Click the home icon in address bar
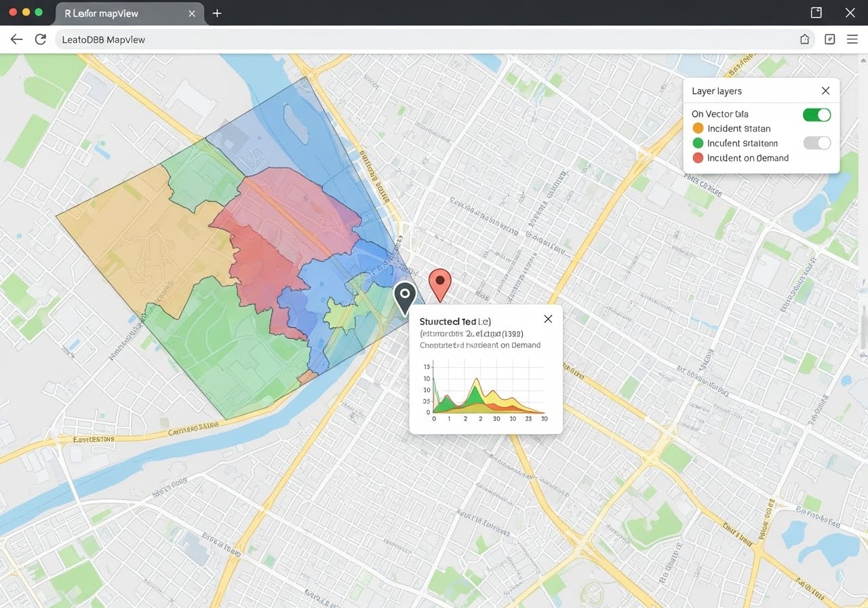This screenshot has height=608, width=868. [x=805, y=39]
